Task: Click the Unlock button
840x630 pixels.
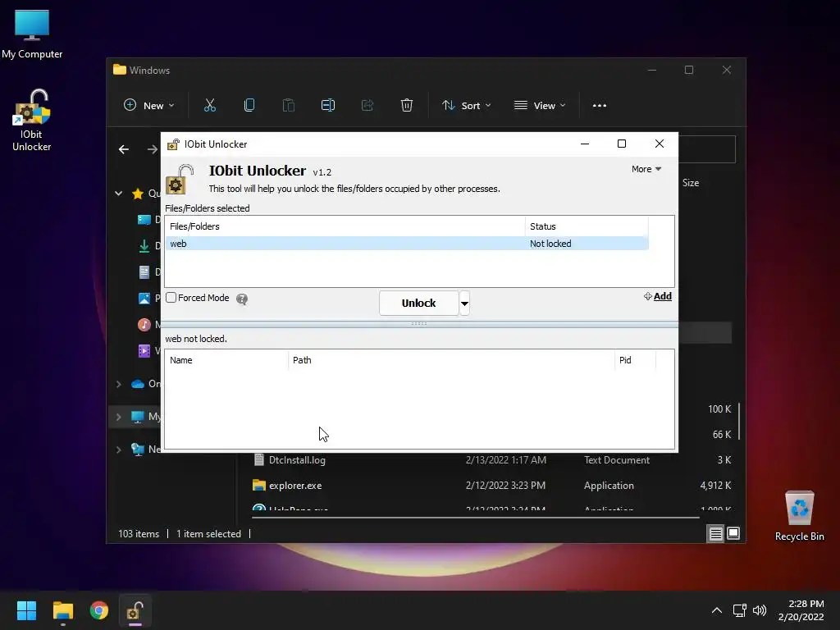Action: pyautogui.click(x=418, y=304)
